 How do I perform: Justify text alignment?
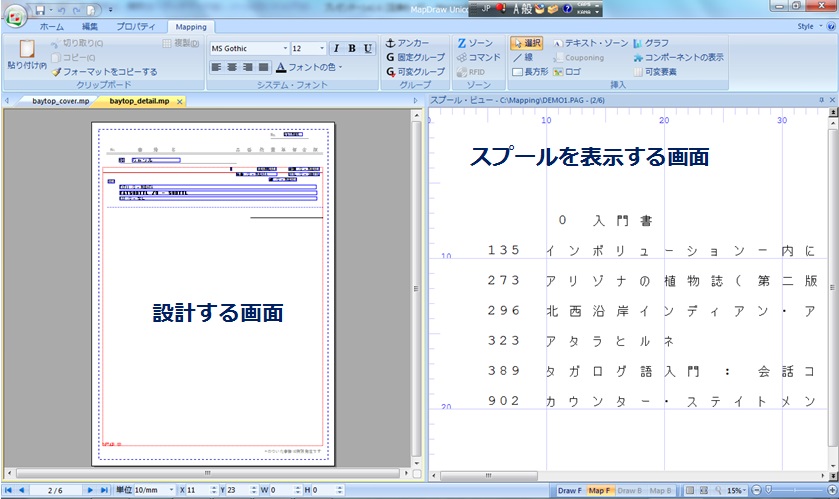pyautogui.click(x=263, y=67)
